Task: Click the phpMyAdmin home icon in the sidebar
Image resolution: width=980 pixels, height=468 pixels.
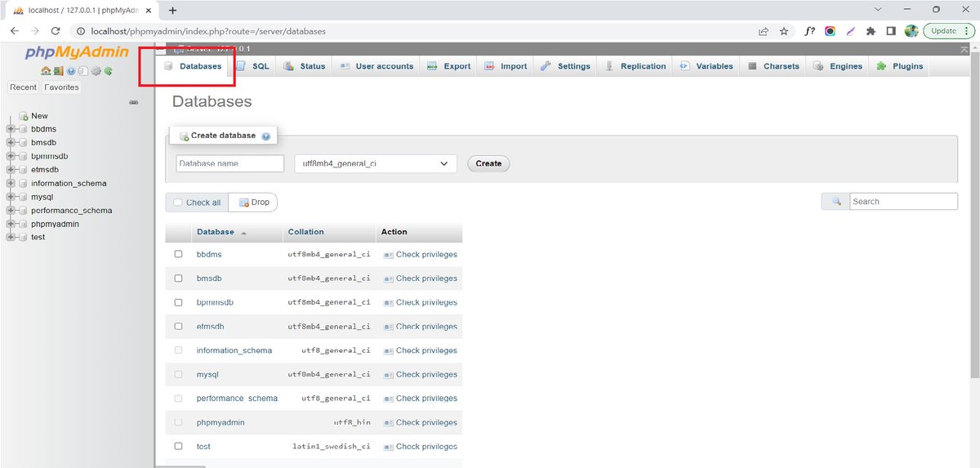Action: click(47, 71)
